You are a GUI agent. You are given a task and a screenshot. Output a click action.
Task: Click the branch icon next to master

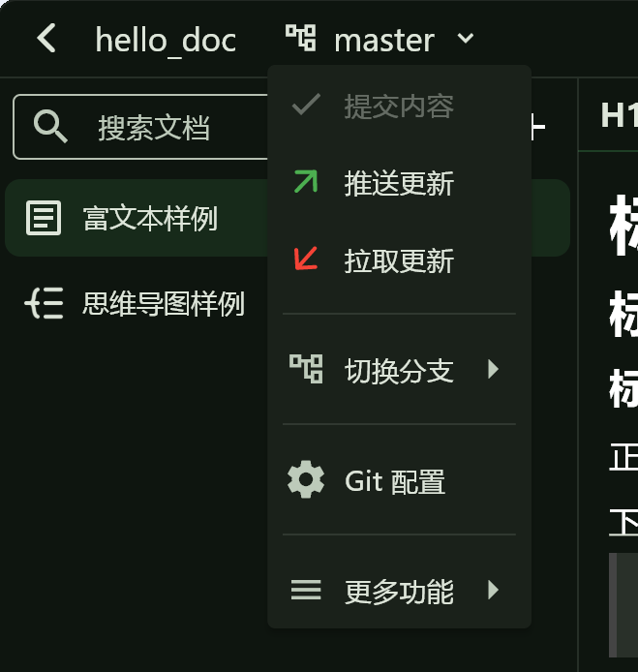pos(301,38)
